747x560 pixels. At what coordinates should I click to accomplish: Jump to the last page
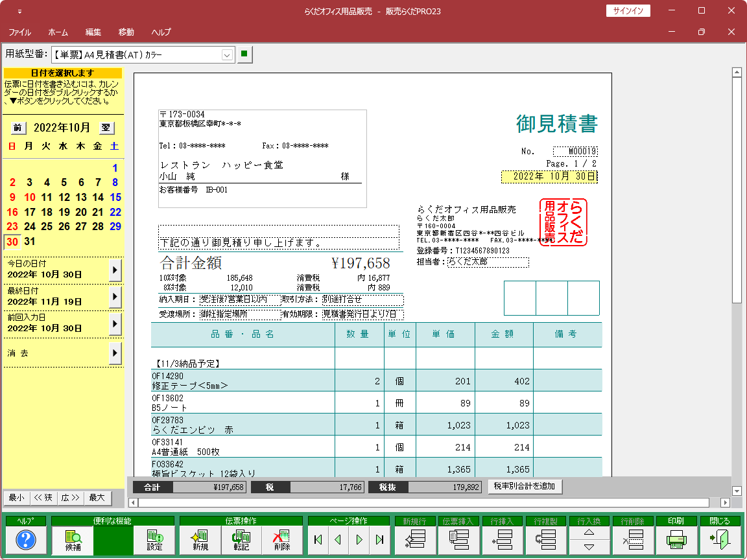(x=380, y=539)
